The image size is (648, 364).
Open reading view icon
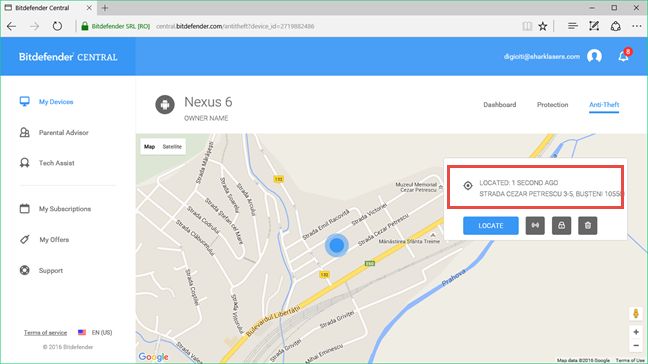(527, 26)
